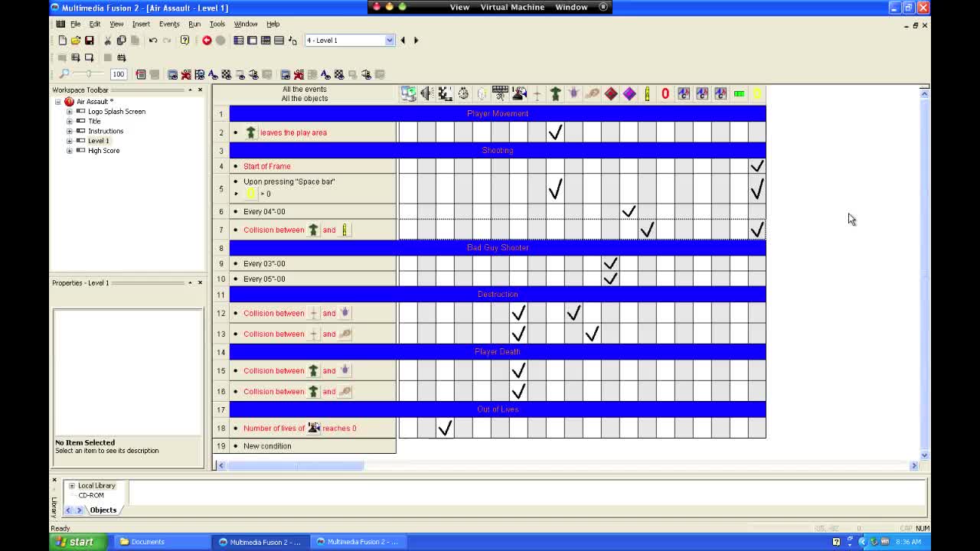Image resolution: width=980 pixels, height=551 pixels.
Task: Copy selection using the copy icon
Action: (121, 41)
